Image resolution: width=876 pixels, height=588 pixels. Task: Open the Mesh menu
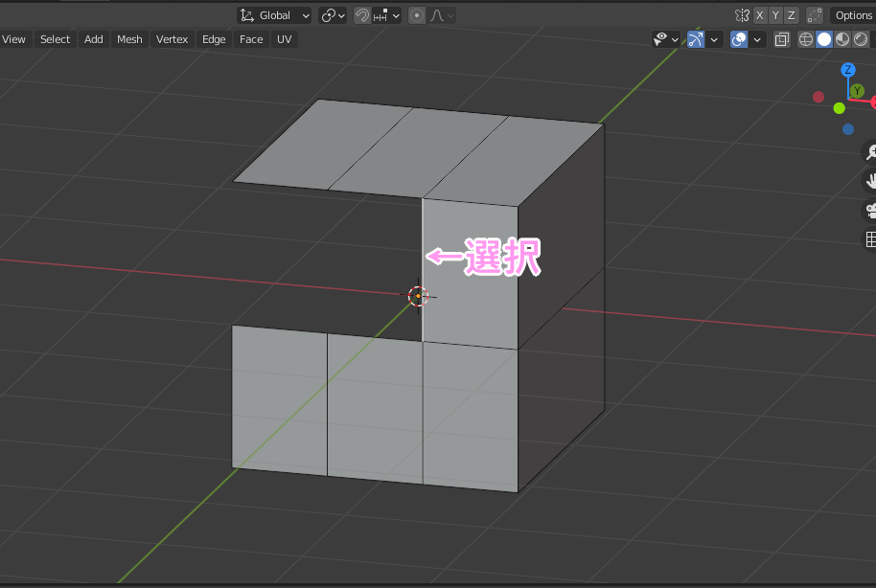[x=129, y=39]
